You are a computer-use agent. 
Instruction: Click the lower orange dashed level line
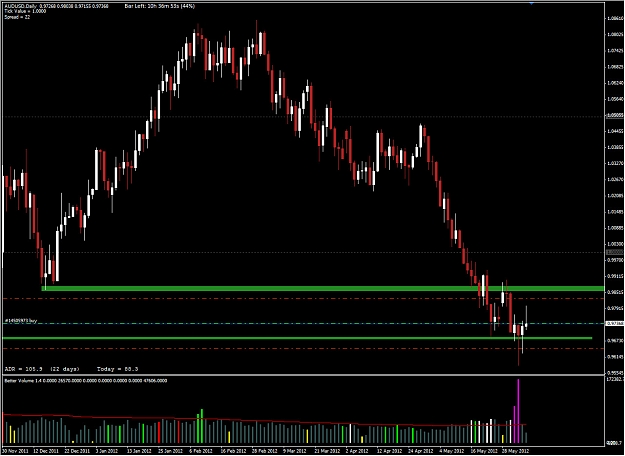pyautogui.click(x=303, y=349)
